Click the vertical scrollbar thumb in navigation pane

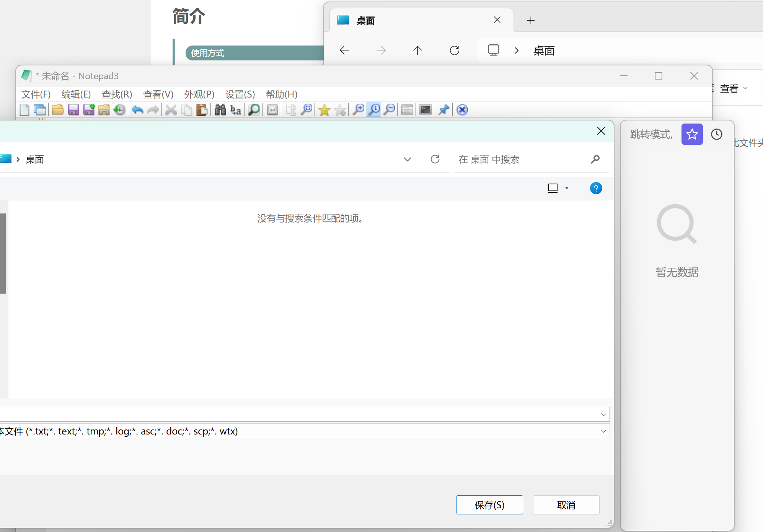pos(3,253)
